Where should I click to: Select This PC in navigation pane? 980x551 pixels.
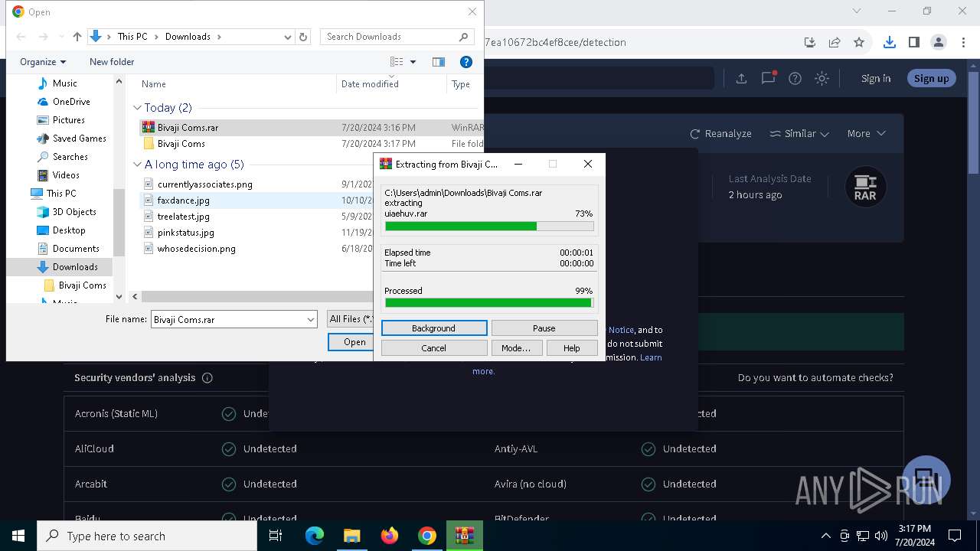click(60, 194)
